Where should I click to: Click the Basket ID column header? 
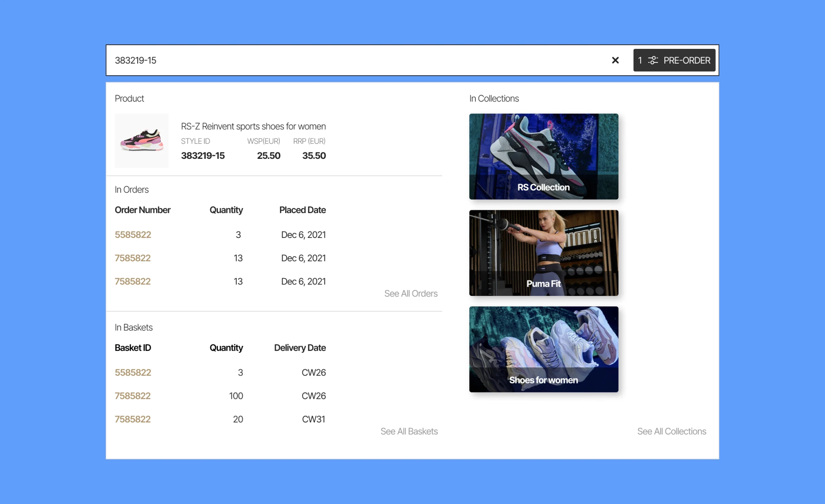click(x=133, y=348)
